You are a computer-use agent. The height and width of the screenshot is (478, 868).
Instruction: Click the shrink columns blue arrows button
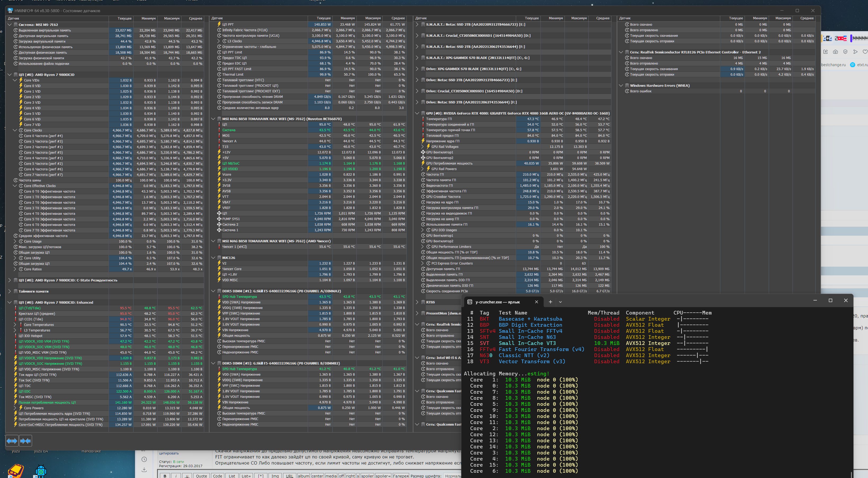tap(26, 441)
